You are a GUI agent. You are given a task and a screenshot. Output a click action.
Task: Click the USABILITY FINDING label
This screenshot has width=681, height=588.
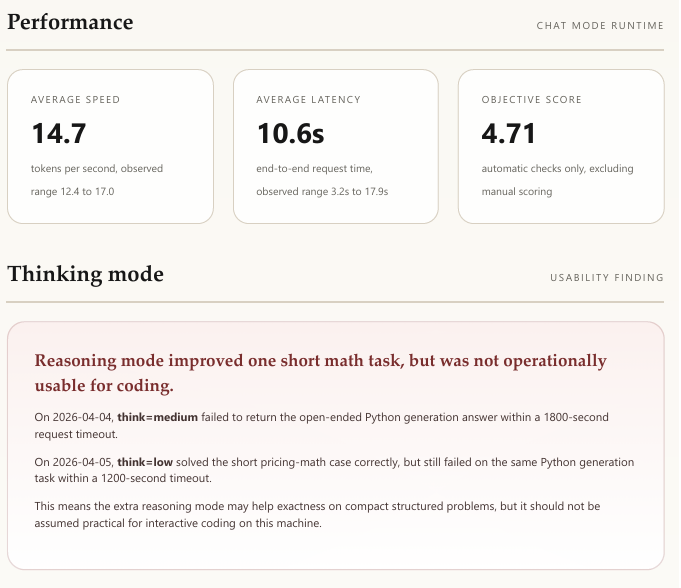(606, 278)
